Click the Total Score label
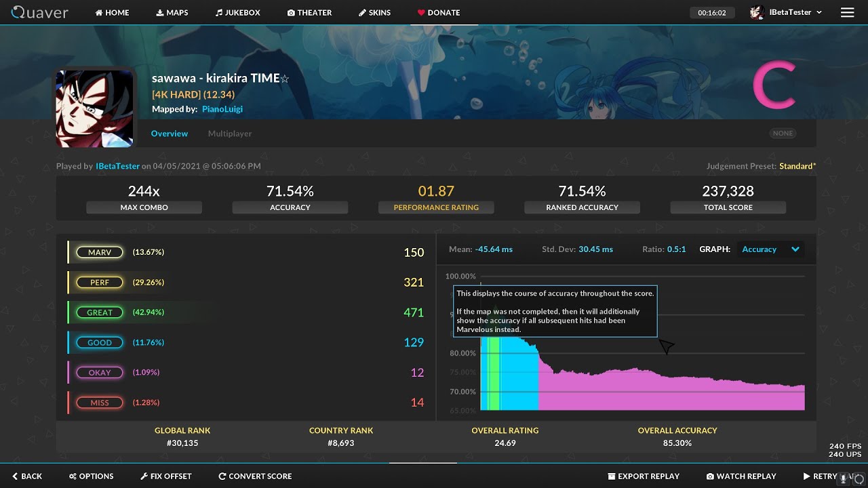 pos(728,207)
